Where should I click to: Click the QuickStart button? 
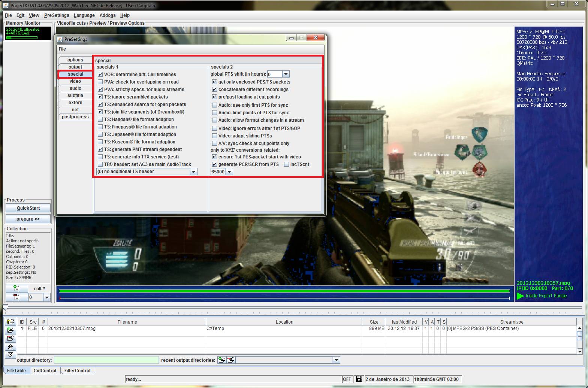tap(28, 208)
